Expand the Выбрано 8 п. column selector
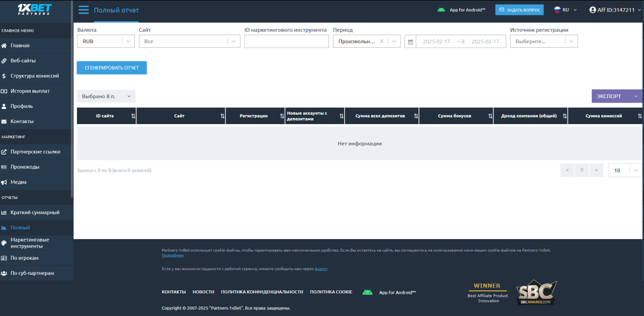Viewport: 644px width, 316px height. [x=106, y=96]
